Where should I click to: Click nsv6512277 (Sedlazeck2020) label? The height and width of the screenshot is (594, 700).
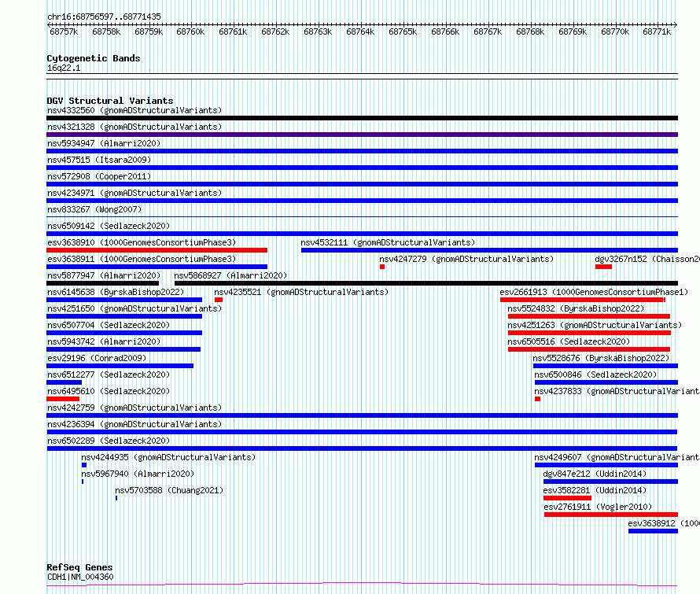tap(109, 374)
